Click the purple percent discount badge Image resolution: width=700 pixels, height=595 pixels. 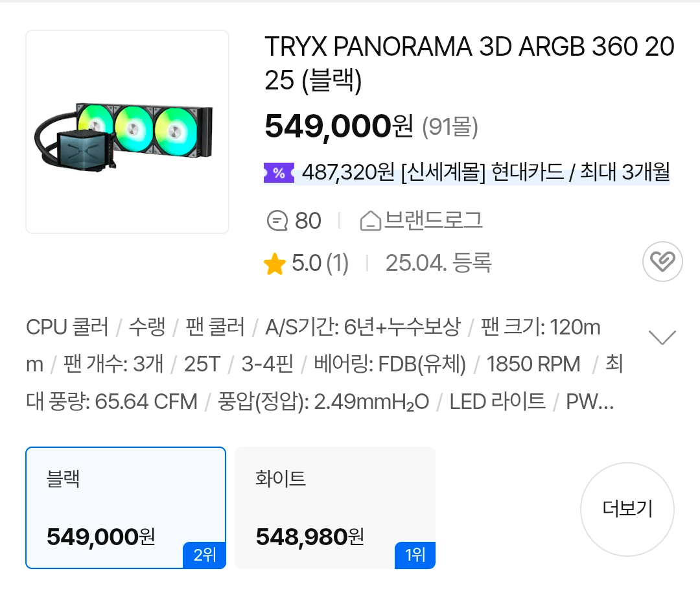coord(280,173)
